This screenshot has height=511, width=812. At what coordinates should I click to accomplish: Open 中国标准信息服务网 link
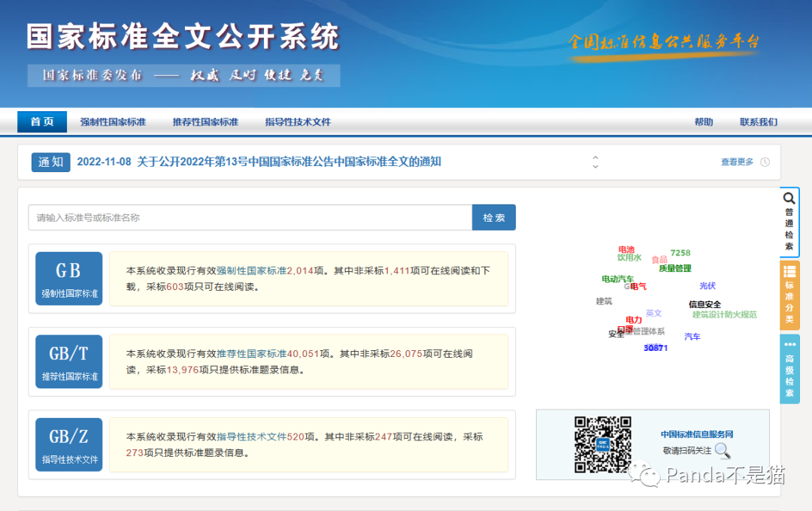tap(697, 434)
